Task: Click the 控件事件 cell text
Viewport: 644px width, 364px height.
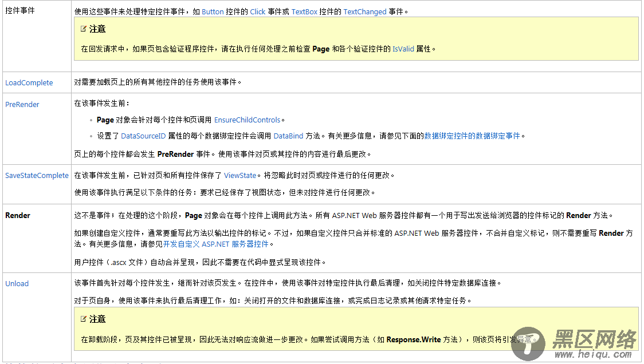Action: (x=19, y=10)
